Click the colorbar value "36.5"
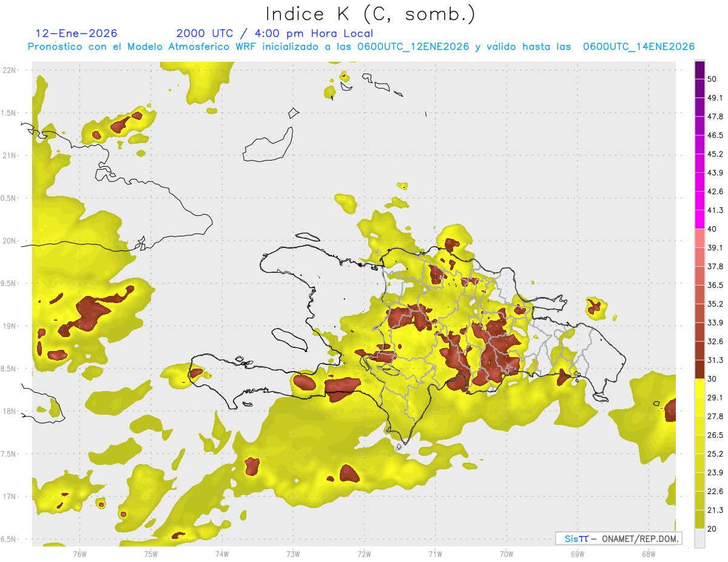 tap(715, 286)
